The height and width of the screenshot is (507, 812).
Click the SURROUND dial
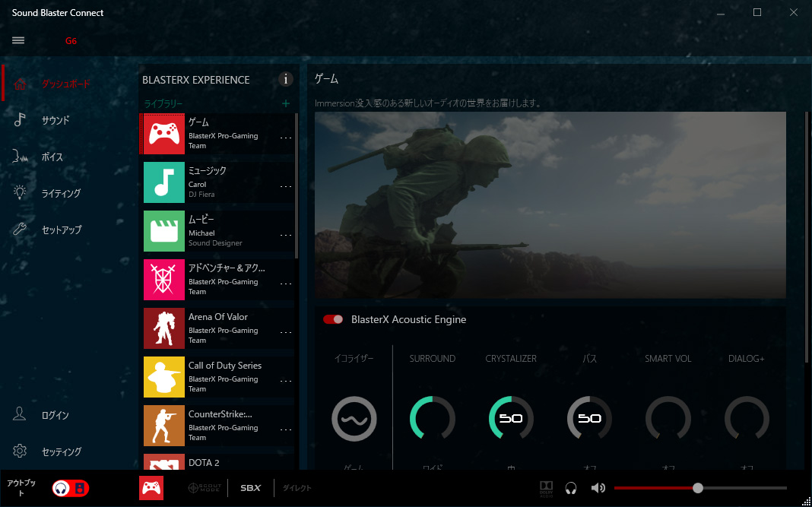[433, 418]
